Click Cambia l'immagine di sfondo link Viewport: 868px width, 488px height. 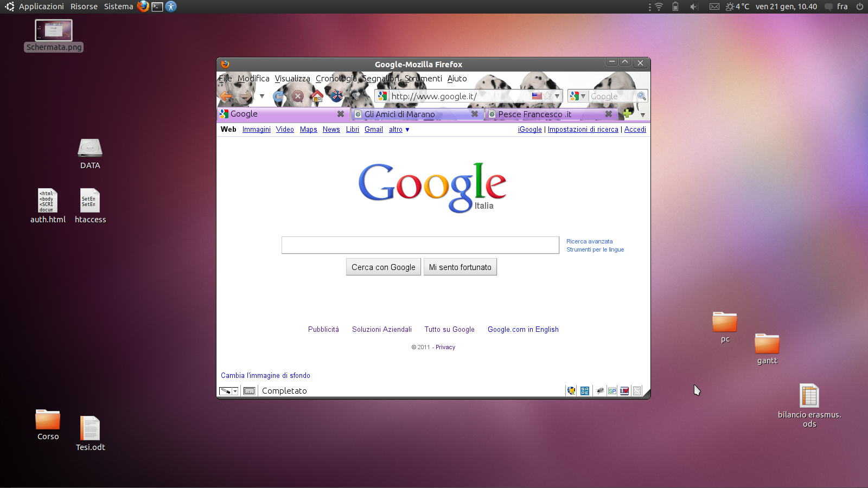(265, 375)
